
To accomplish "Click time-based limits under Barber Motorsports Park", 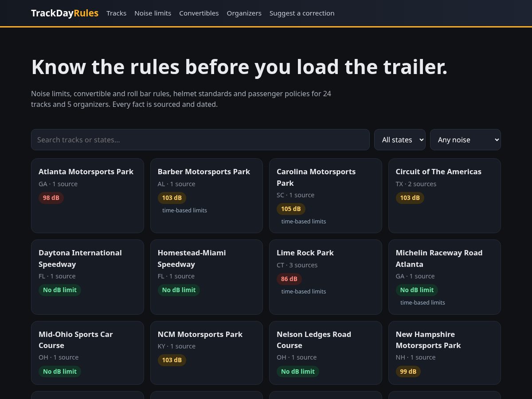I will click(184, 210).
